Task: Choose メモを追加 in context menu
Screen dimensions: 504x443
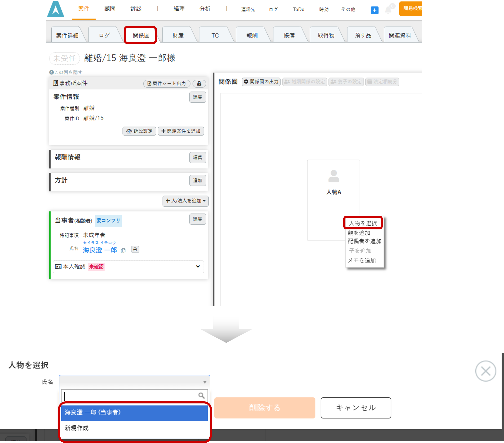Action: pos(362,260)
